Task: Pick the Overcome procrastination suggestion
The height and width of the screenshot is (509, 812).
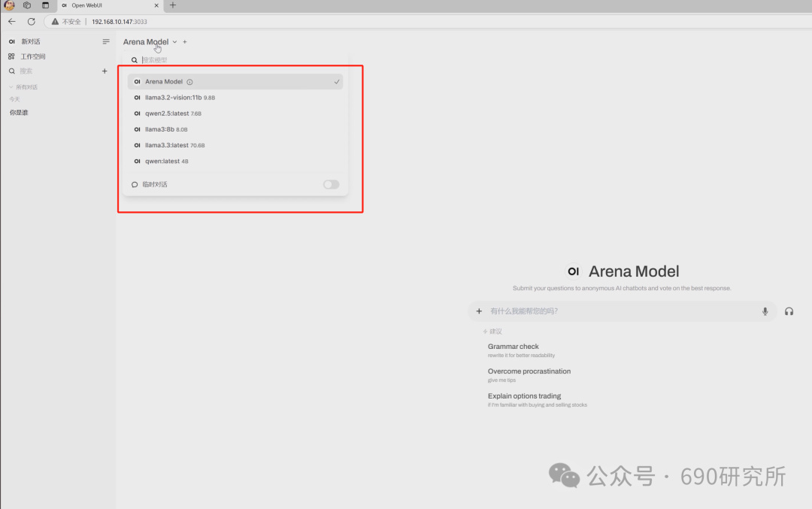Action: point(529,375)
